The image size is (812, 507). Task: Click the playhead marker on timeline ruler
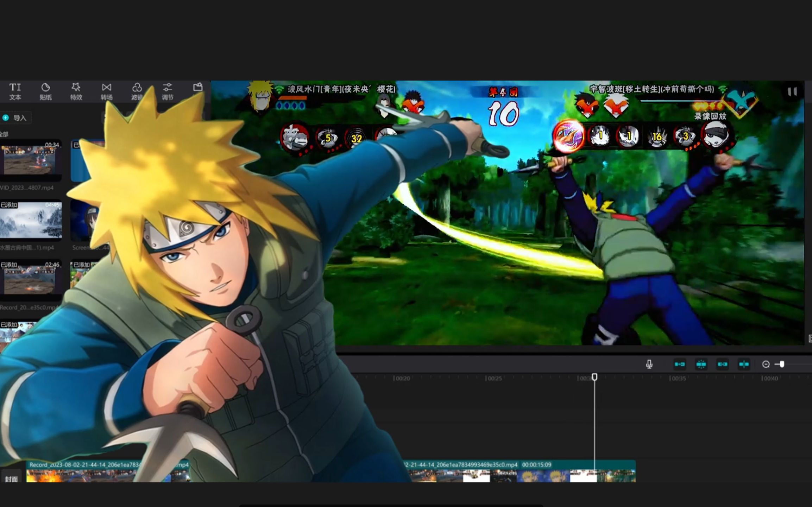tap(594, 377)
